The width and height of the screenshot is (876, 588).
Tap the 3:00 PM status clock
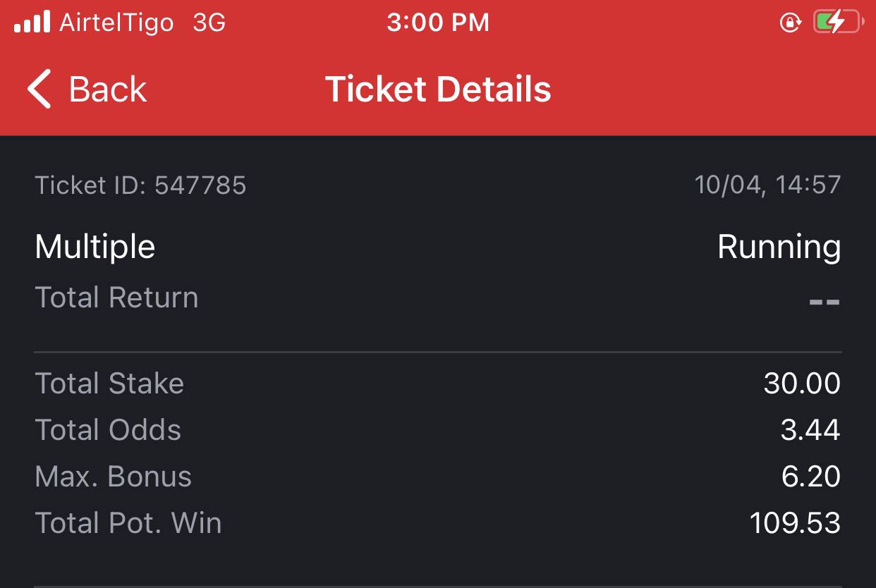(438, 23)
